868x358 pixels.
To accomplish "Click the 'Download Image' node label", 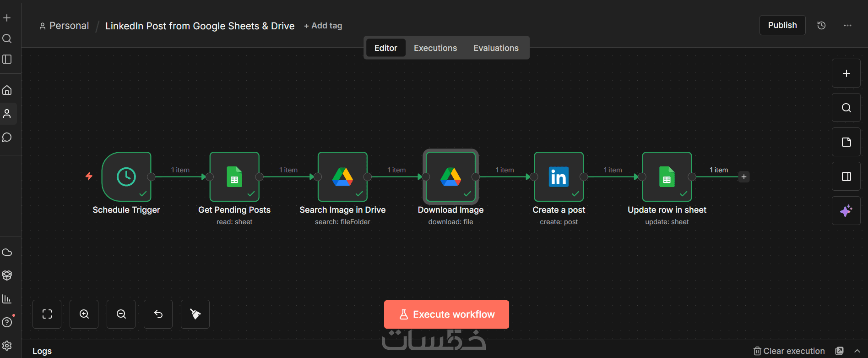I will click(x=451, y=210).
